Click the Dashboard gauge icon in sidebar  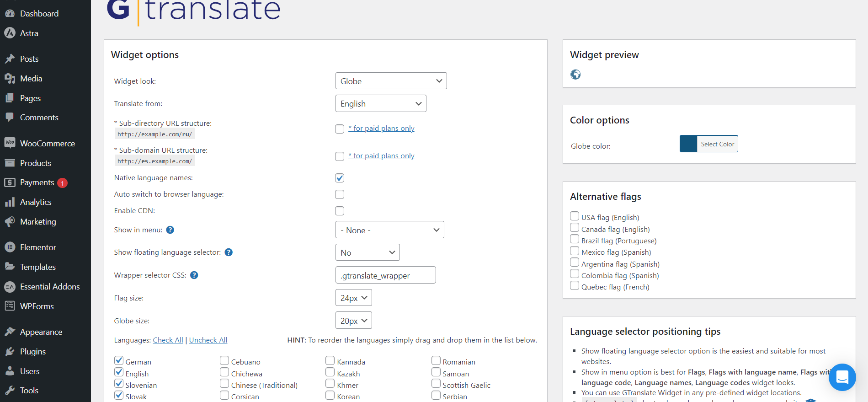pos(10,13)
